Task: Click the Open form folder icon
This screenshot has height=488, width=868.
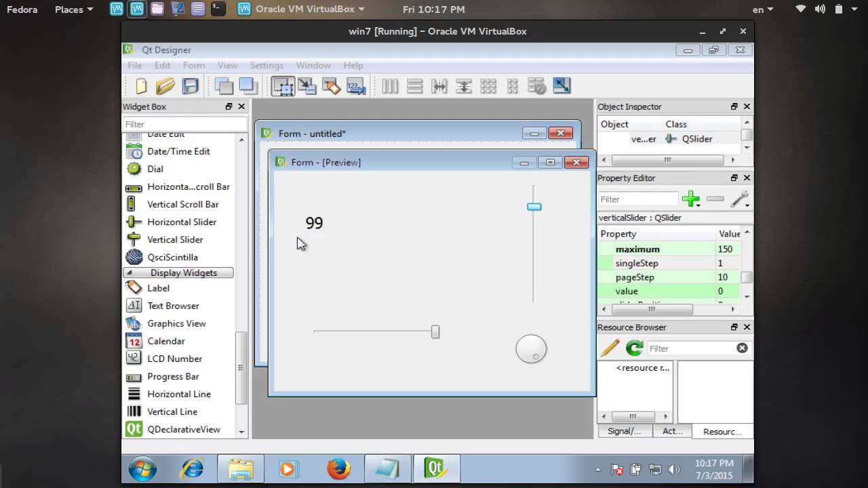Action: pos(165,86)
